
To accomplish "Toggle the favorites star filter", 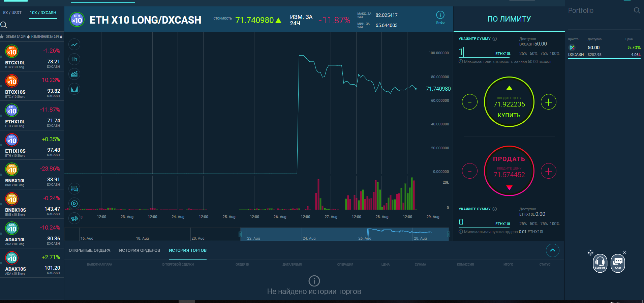I will (2, 36).
